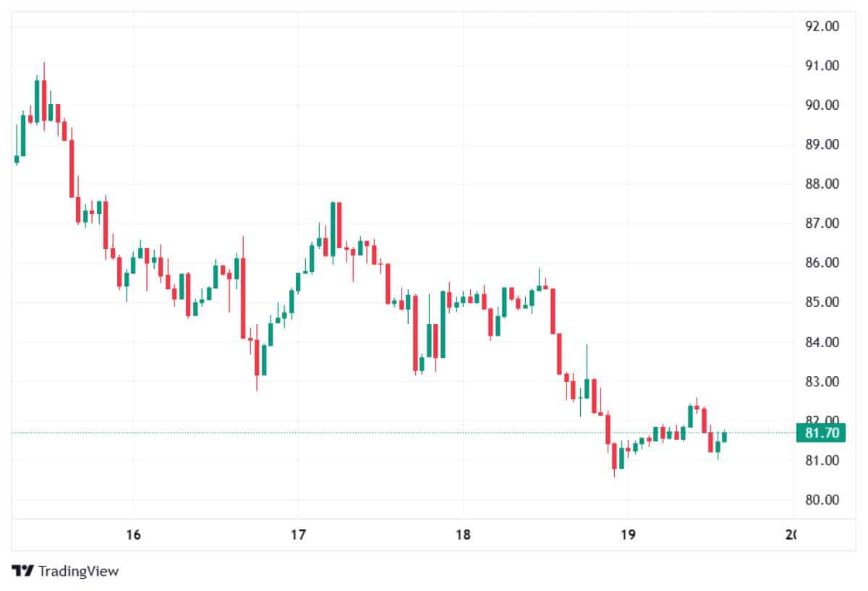Click the 80.00 price axis label
This screenshot has width=868, height=591.
coord(821,500)
